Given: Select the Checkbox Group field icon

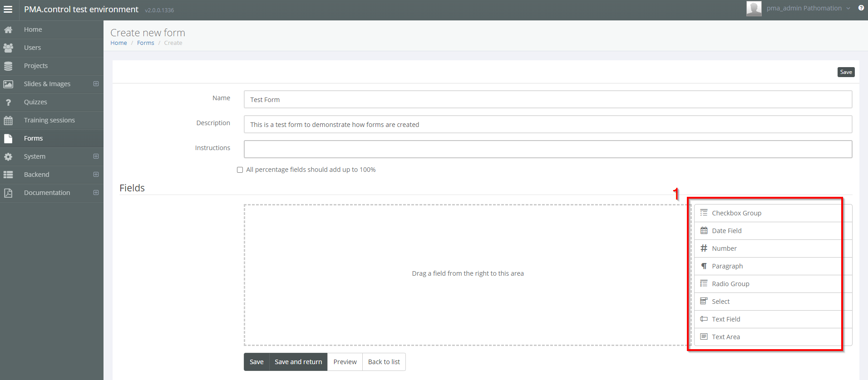Looking at the screenshot, I should [704, 213].
